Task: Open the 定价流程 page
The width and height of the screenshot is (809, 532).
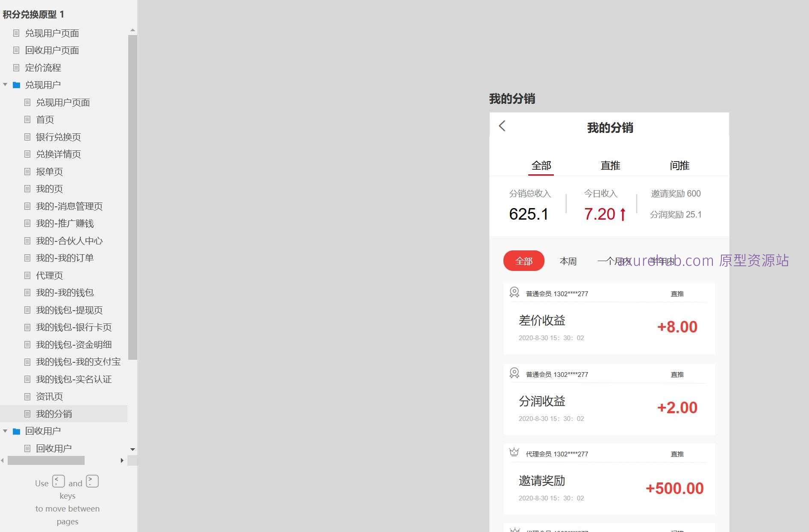Action: pos(44,68)
